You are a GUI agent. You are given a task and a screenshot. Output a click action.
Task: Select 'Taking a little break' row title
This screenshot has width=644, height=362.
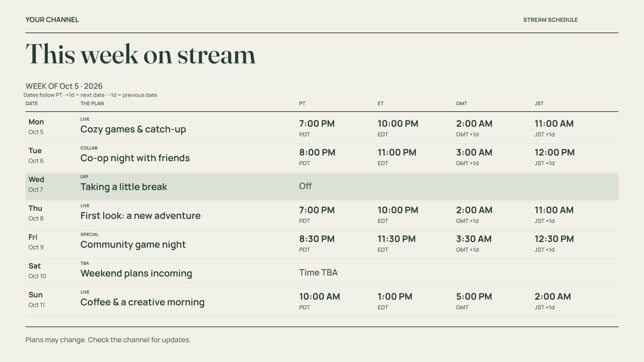[124, 187]
